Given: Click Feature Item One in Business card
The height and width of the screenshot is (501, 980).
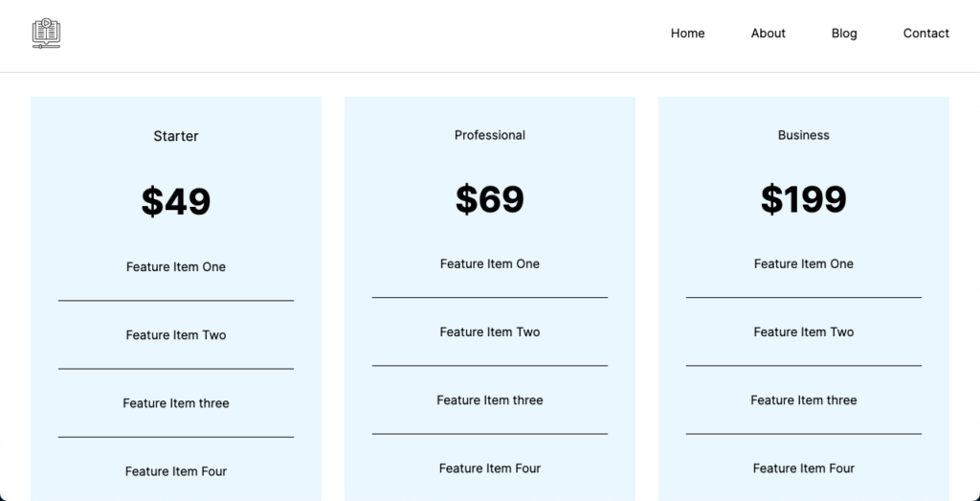Looking at the screenshot, I should 804,264.
